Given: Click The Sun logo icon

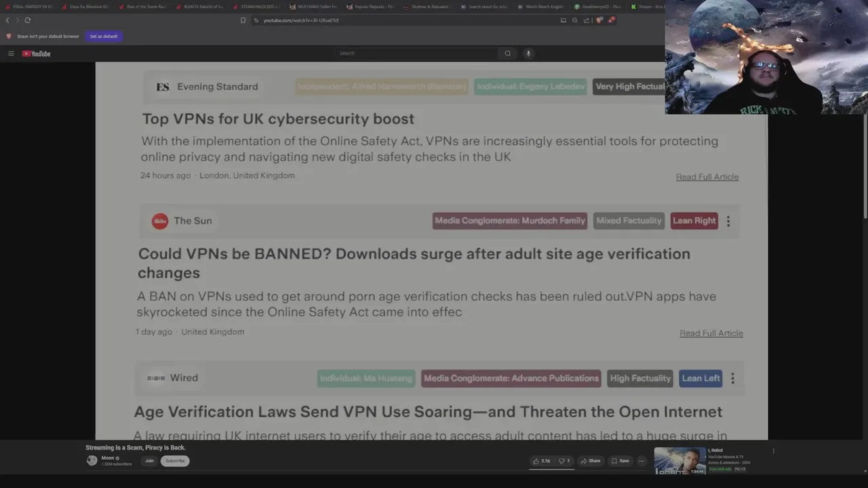Looking at the screenshot, I should click(160, 221).
